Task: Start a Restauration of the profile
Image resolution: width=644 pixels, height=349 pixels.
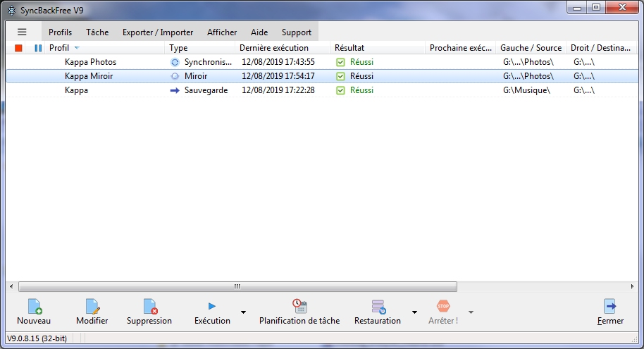Action: [378, 312]
